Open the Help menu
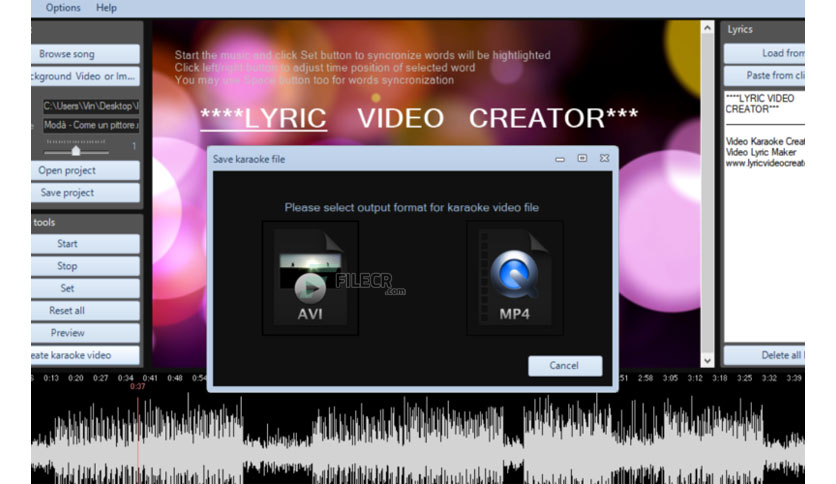 (x=106, y=7)
